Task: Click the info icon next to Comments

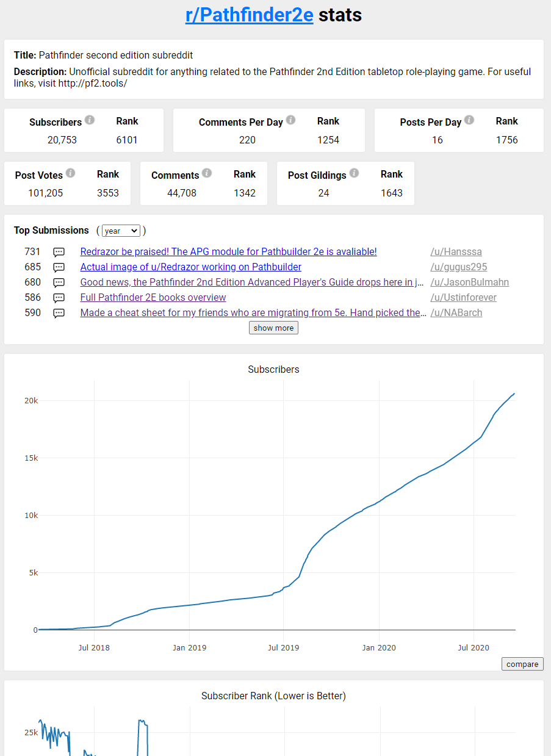Action: [x=207, y=173]
